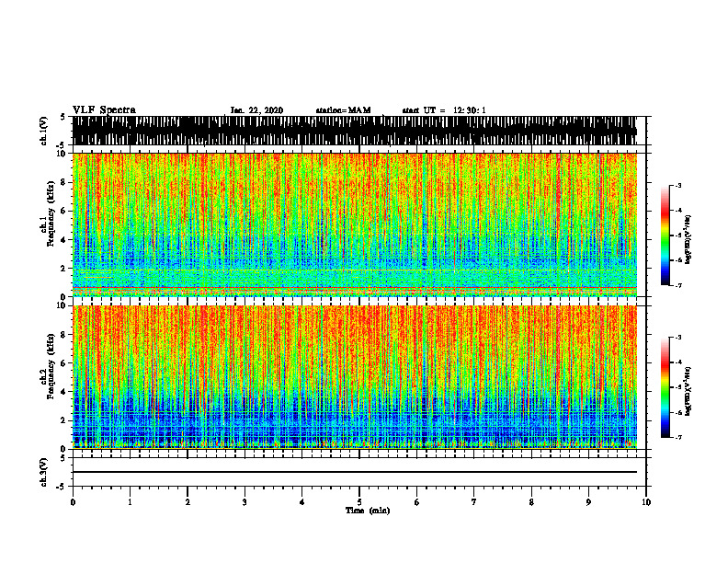Click the "station=MAM" label

click(344, 110)
